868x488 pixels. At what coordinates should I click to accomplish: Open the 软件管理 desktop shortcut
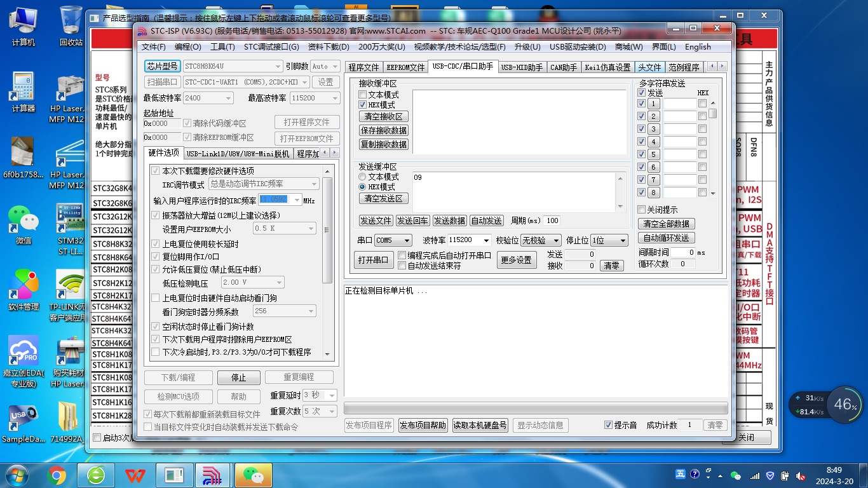click(24, 290)
